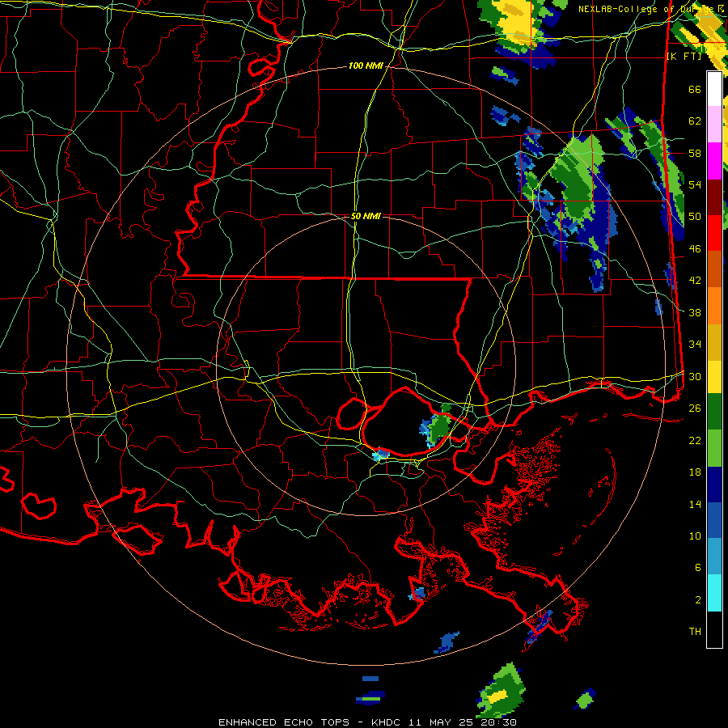Click the legend value '46'
Viewport: 728px width, 728px height.
(695, 249)
